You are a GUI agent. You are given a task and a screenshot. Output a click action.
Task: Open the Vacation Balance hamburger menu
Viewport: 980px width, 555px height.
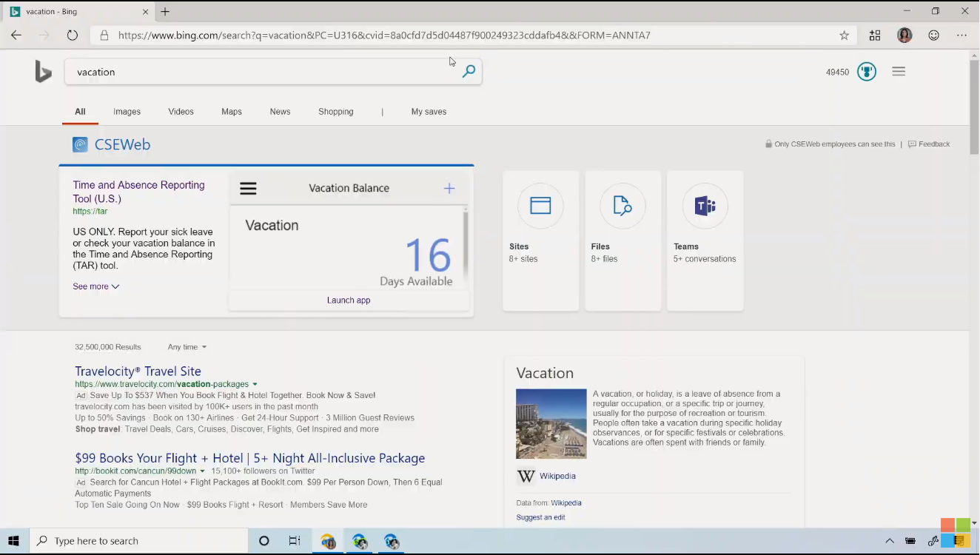click(248, 189)
